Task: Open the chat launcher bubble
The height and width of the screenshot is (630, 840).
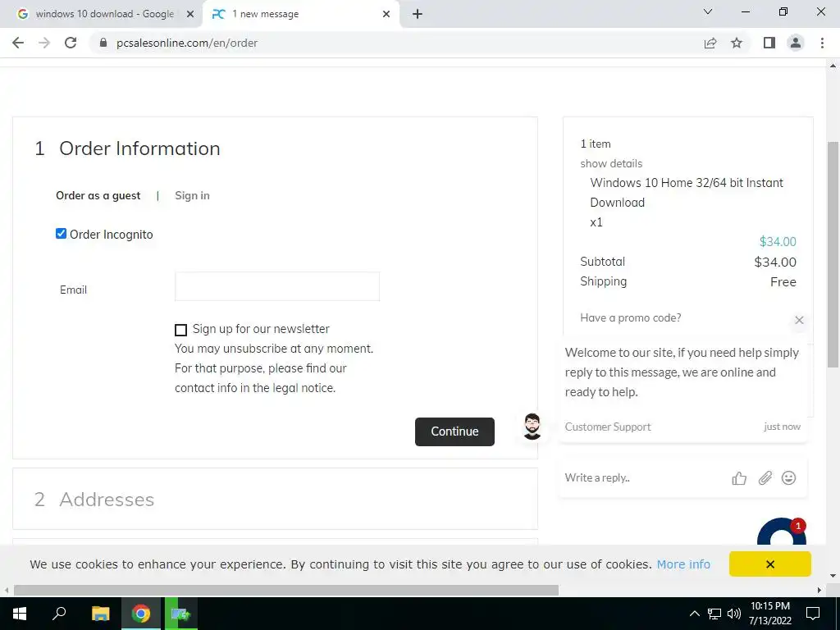Action: 782,532
